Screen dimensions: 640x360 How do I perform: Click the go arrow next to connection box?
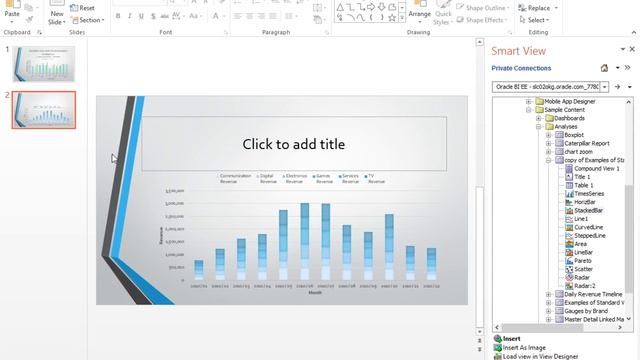pos(617,87)
